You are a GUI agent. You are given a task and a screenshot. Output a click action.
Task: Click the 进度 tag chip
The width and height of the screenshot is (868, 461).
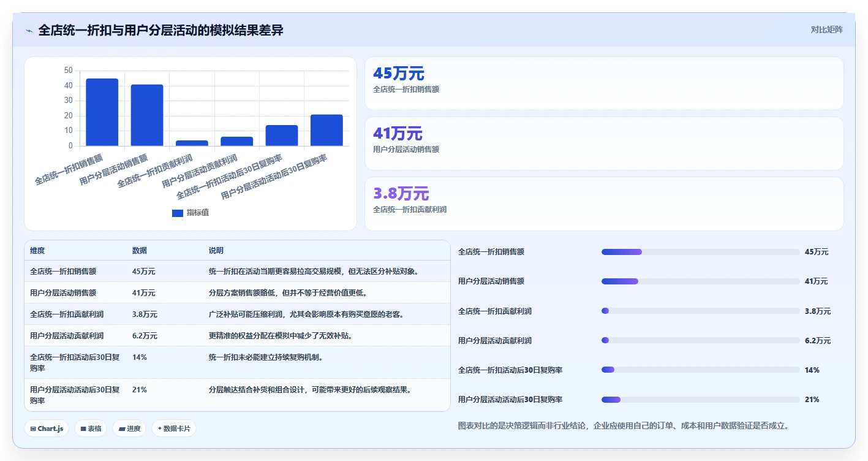129,429
